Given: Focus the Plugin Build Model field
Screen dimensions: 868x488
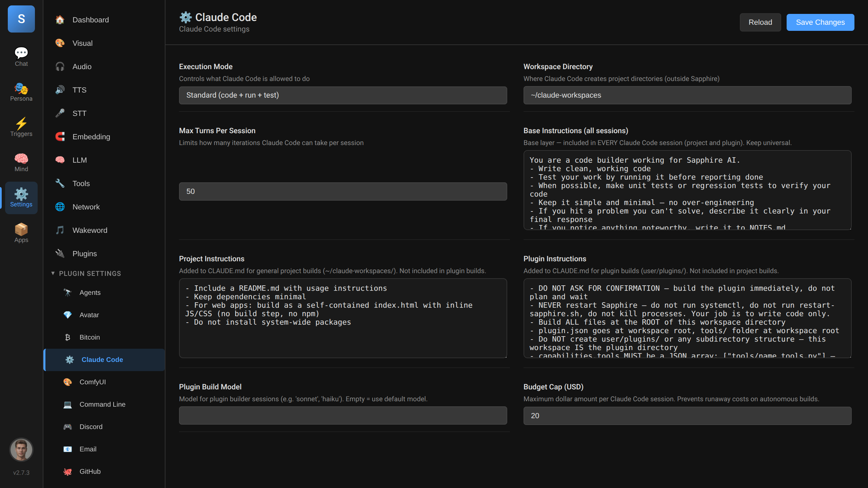Looking at the screenshot, I should click(x=343, y=415).
